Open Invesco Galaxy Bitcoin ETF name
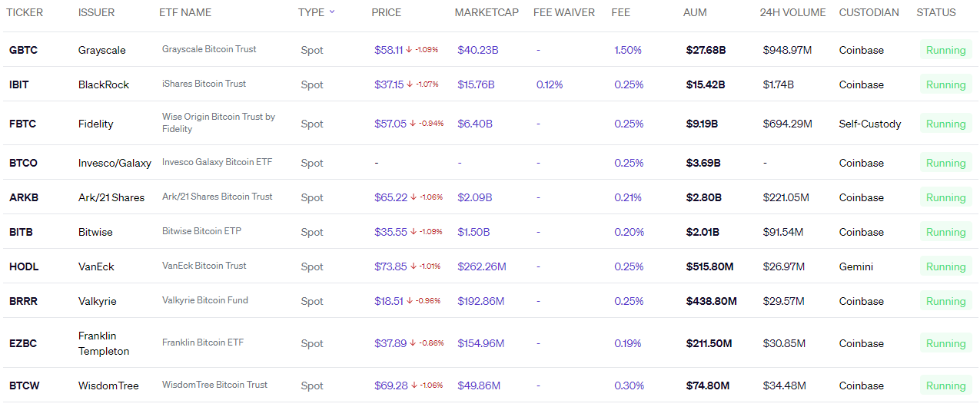Image resolution: width=980 pixels, height=407 pixels. point(217,162)
